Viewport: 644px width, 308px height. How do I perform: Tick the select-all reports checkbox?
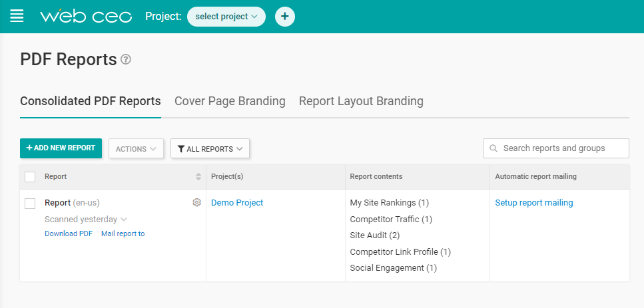30,177
